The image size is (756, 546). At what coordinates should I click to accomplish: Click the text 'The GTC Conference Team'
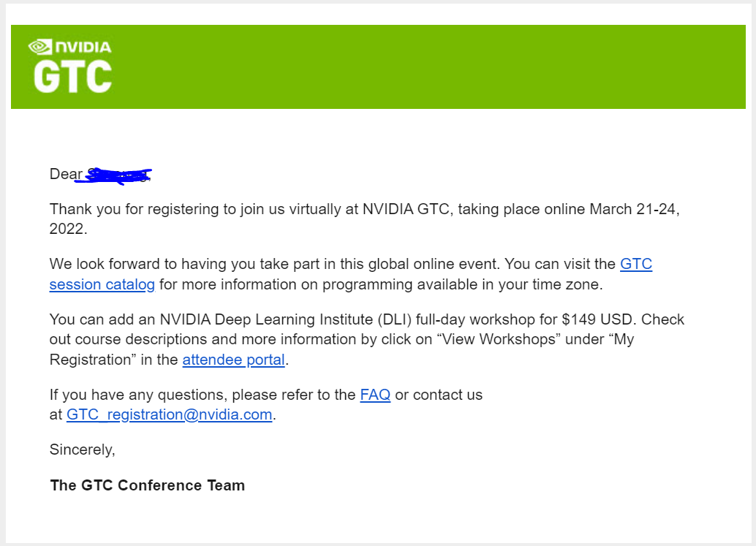click(x=148, y=485)
